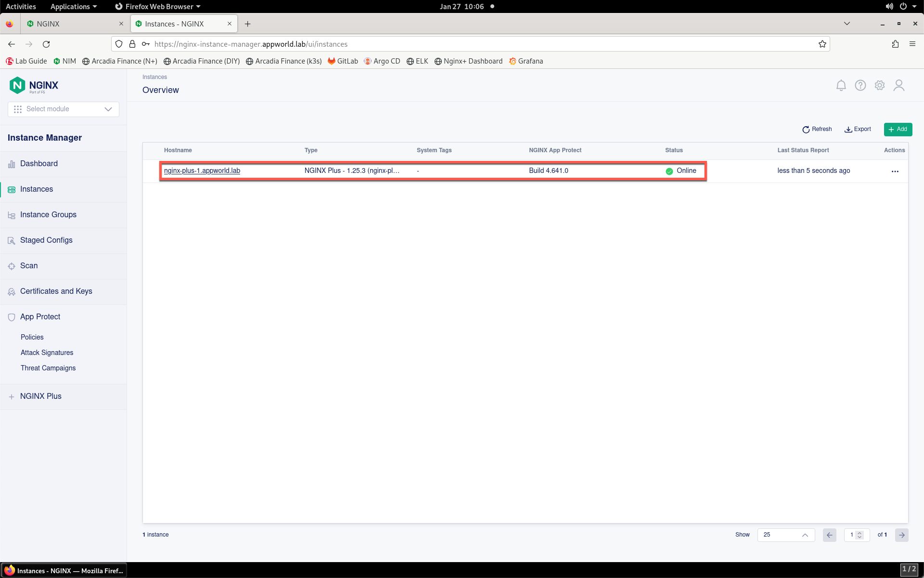Image resolution: width=924 pixels, height=578 pixels.
Task: Open Lab Guide bookmark
Action: [26, 61]
